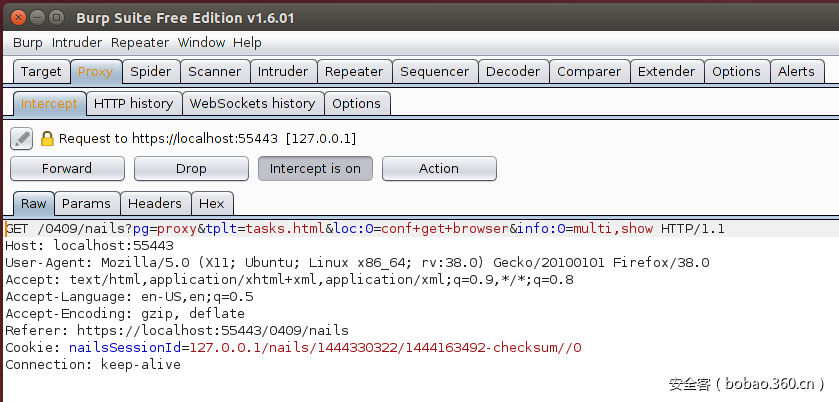This screenshot has height=402, width=839.
Task: Click the yellow padlock HTTPS icon
Action: pos(47,139)
